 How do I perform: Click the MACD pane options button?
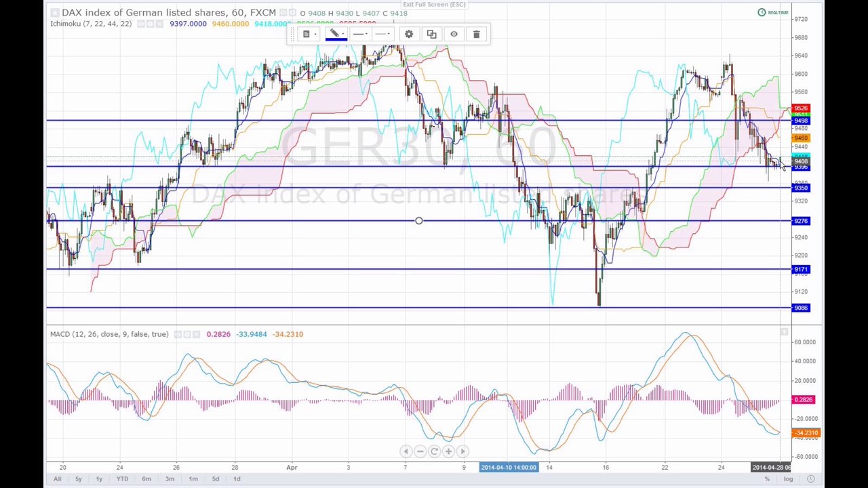click(784, 331)
